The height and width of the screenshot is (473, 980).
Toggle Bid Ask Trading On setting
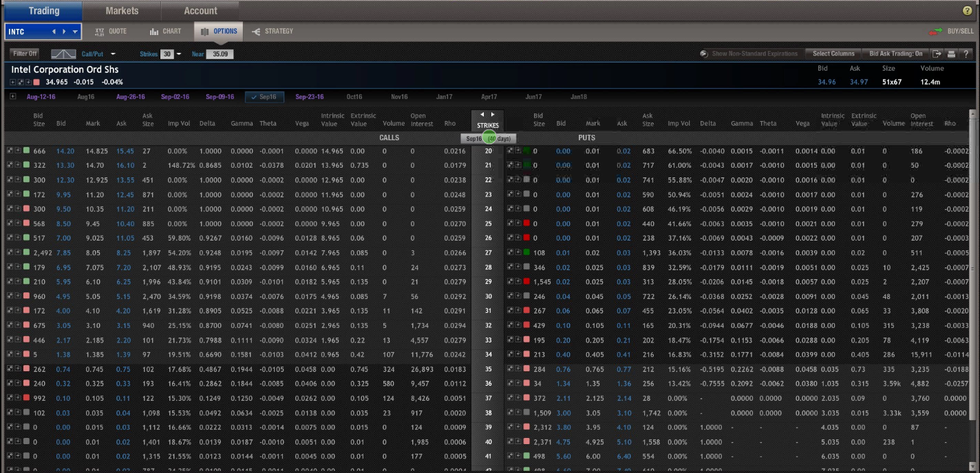[895, 54]
